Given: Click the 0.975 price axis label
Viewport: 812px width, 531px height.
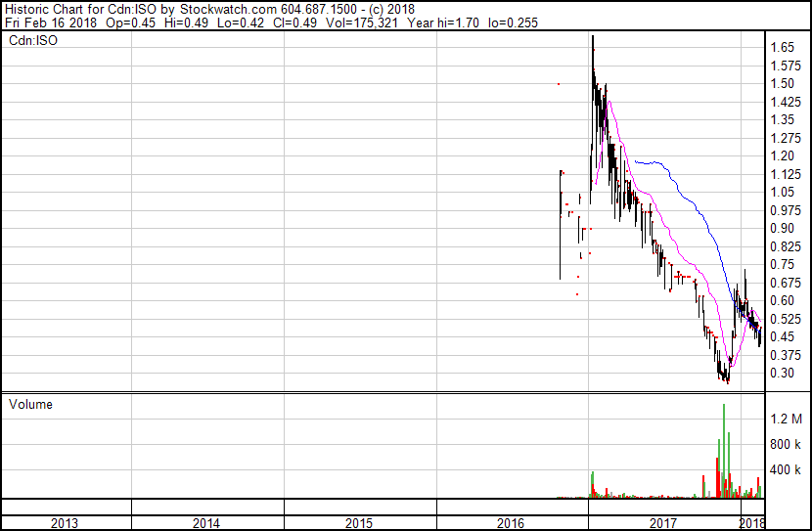Looking at the screenshot, I should pos(786,210).
